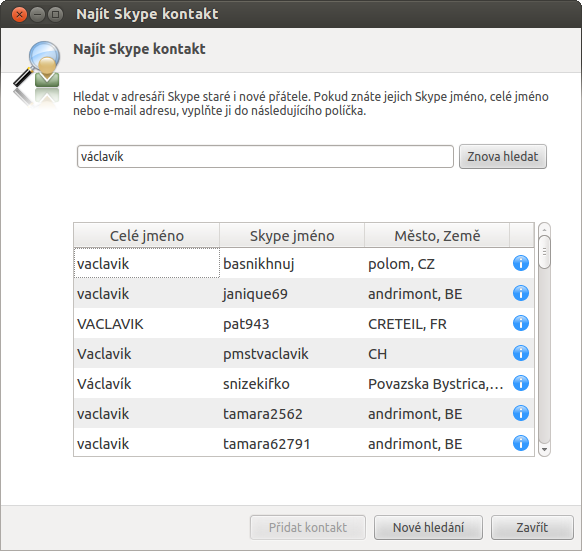Open info for contact basnikhnuj
Viewport: 582px width, 551px height.
tap(521, 263)
